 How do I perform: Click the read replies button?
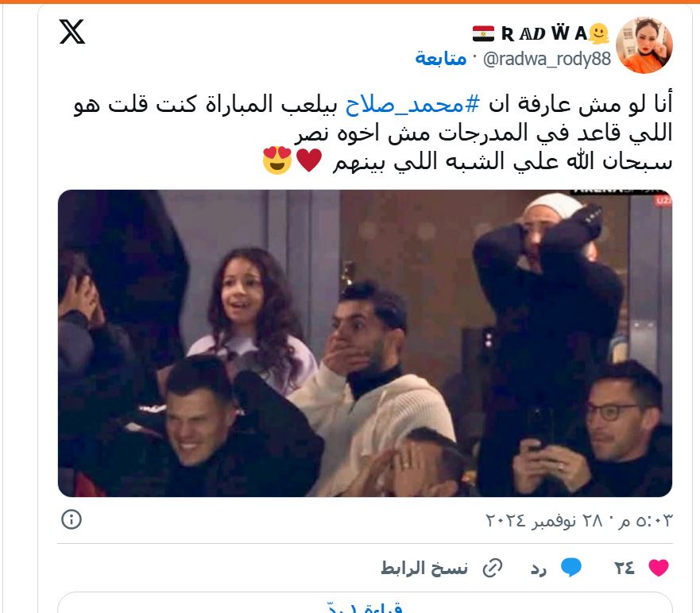tap(365, 603)
